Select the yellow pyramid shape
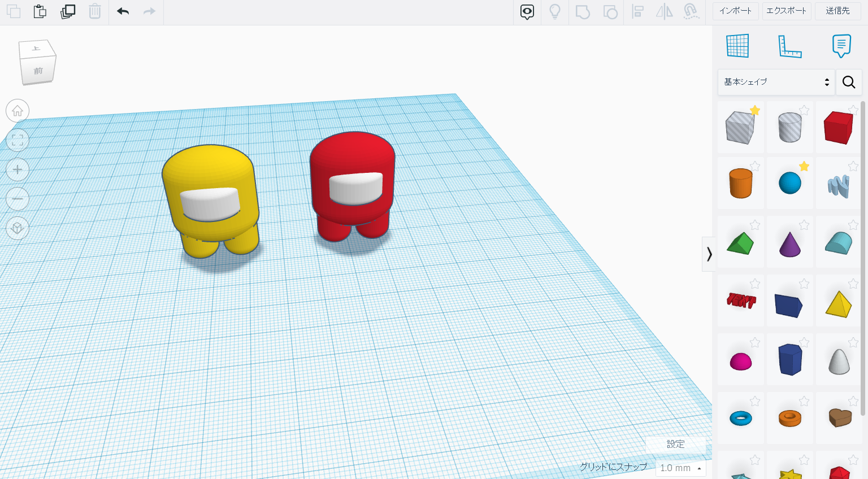The width and height of the screenshot is (868, 479). tap(839, 304)
